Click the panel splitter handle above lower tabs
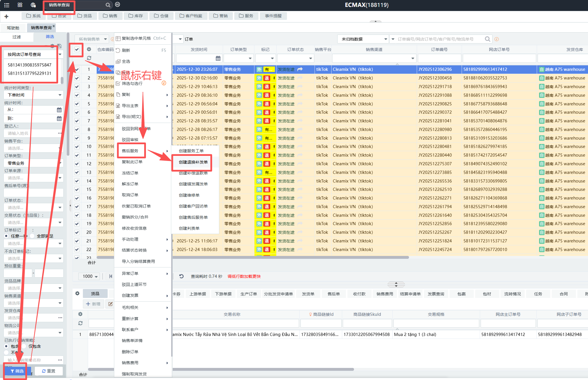The height and width of the screenshot is (380, 588). coord(396,284)
